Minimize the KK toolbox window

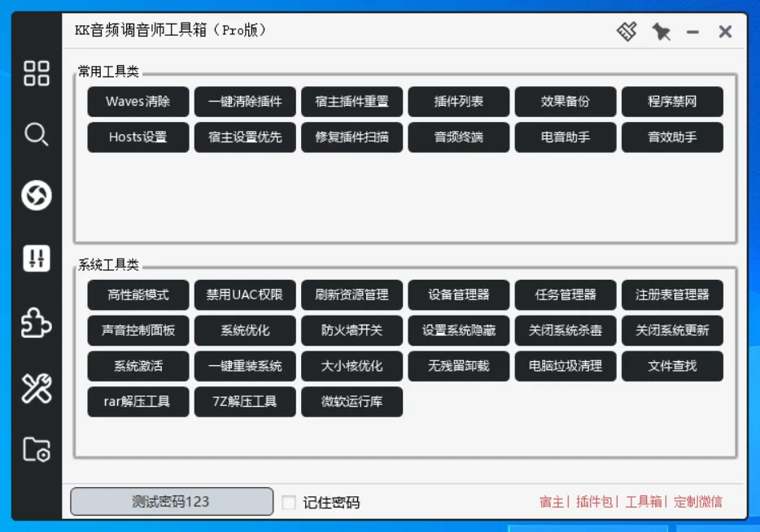[x=692, y=33]
